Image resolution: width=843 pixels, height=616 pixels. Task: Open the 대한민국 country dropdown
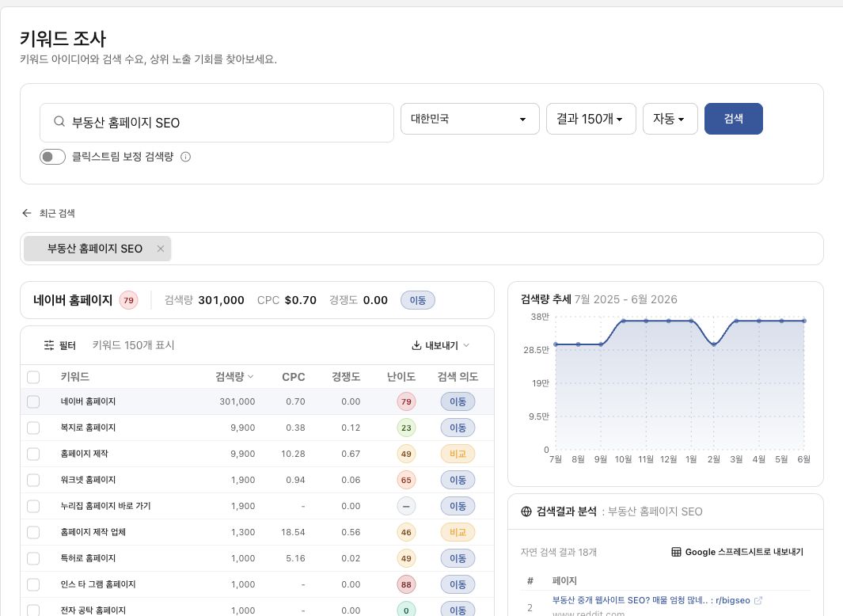(470, 119)
